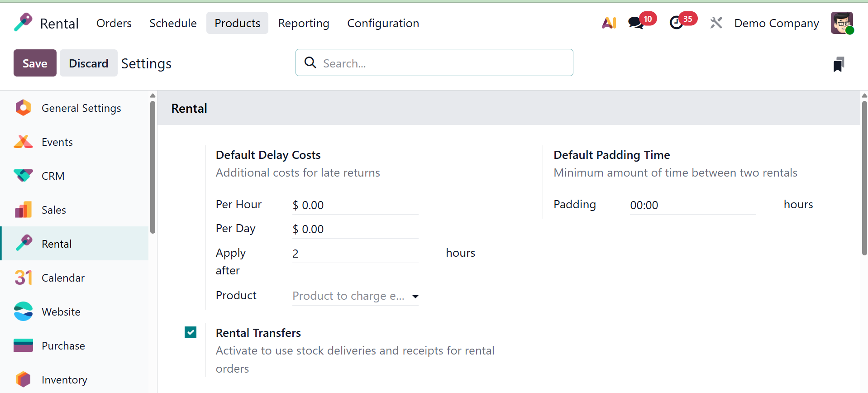Select CRM in the settings sidebar
This screenshot has width=868, height=393.
[53, 176]
